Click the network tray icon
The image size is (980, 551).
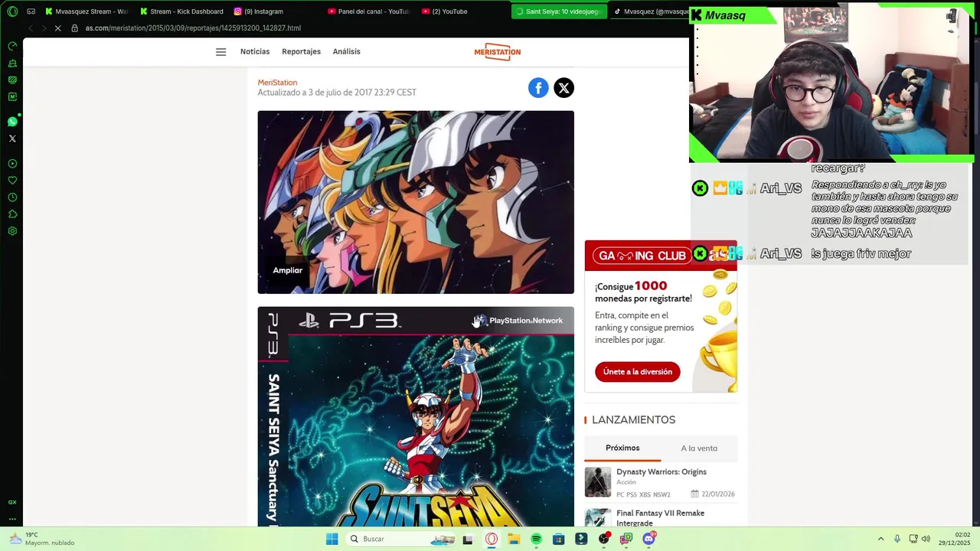pos(913,539)
